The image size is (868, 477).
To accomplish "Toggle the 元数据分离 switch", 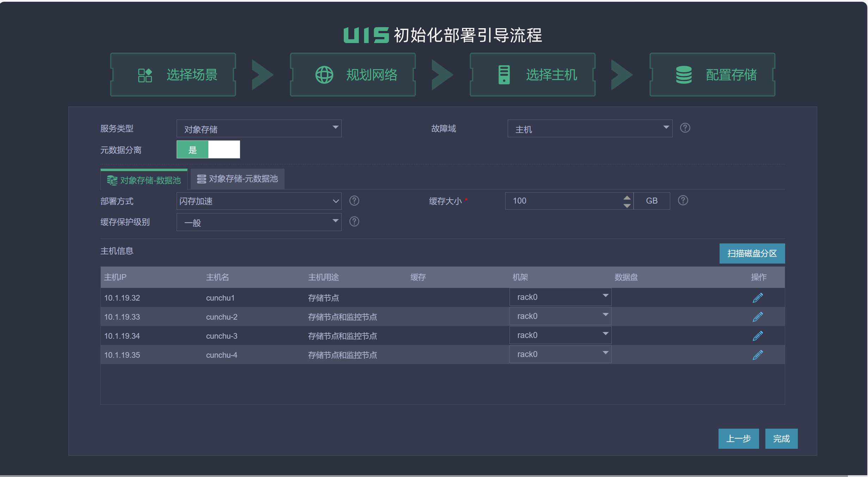I will [208, 150].
